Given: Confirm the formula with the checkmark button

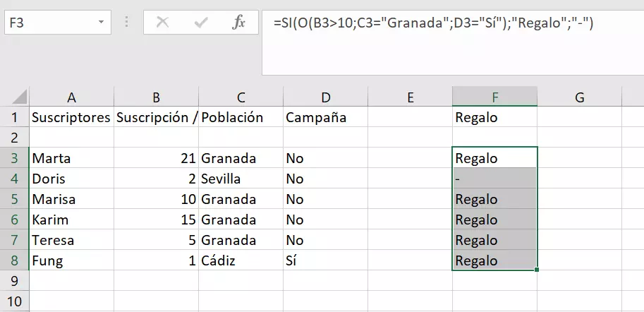Looking at the screenshot, I should (201, 23).
